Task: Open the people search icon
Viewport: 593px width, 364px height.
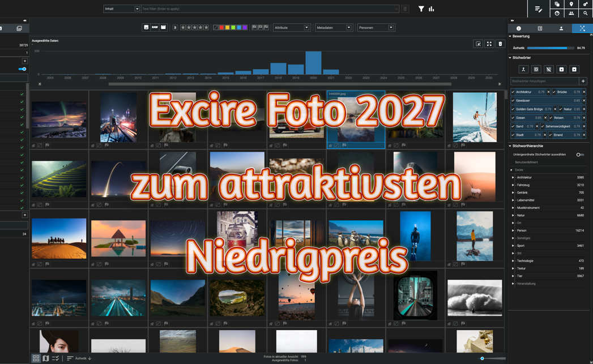Action: (571, 13)
